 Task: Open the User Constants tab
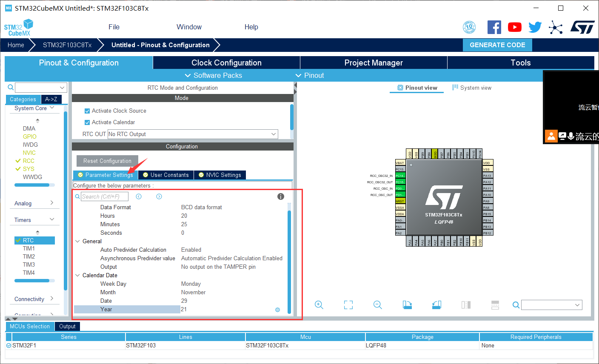pos(165,175)
